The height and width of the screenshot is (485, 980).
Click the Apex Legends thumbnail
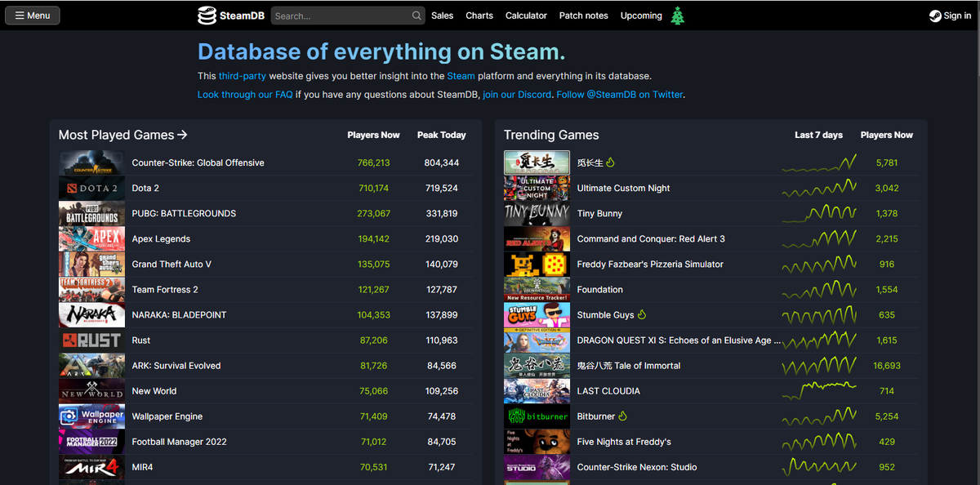(x=91, y=238)
